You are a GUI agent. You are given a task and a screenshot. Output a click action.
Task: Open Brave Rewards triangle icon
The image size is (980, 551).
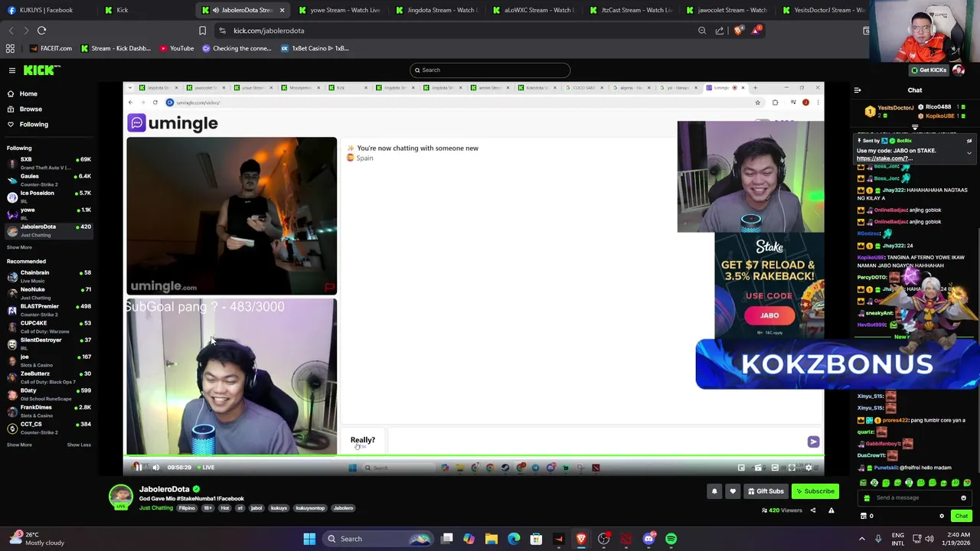(x=756, y=31)
